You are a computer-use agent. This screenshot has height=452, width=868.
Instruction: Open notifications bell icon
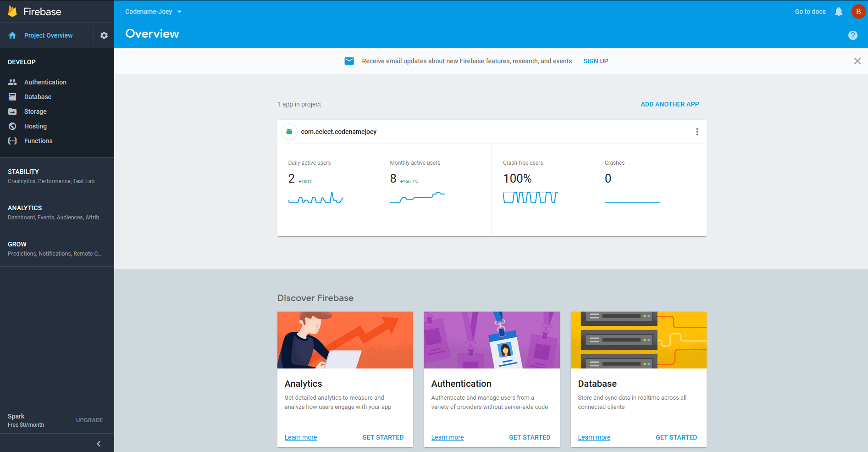tap(839, 11)
